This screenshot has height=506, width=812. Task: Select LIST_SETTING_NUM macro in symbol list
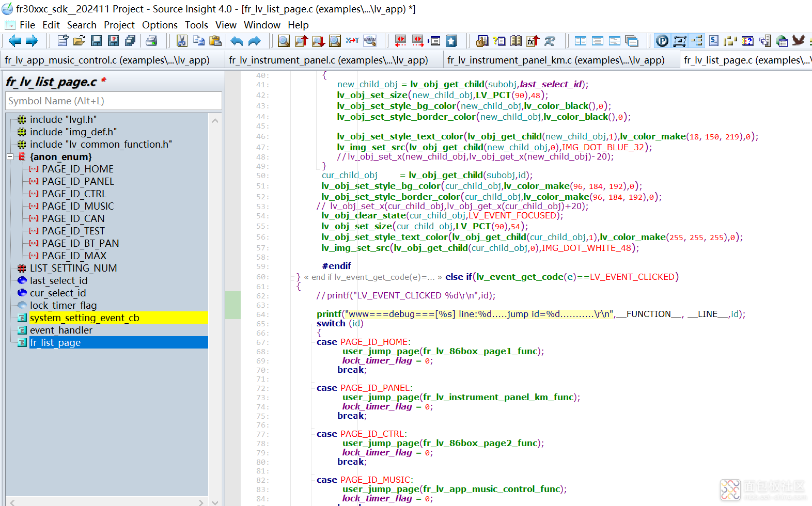73,268
